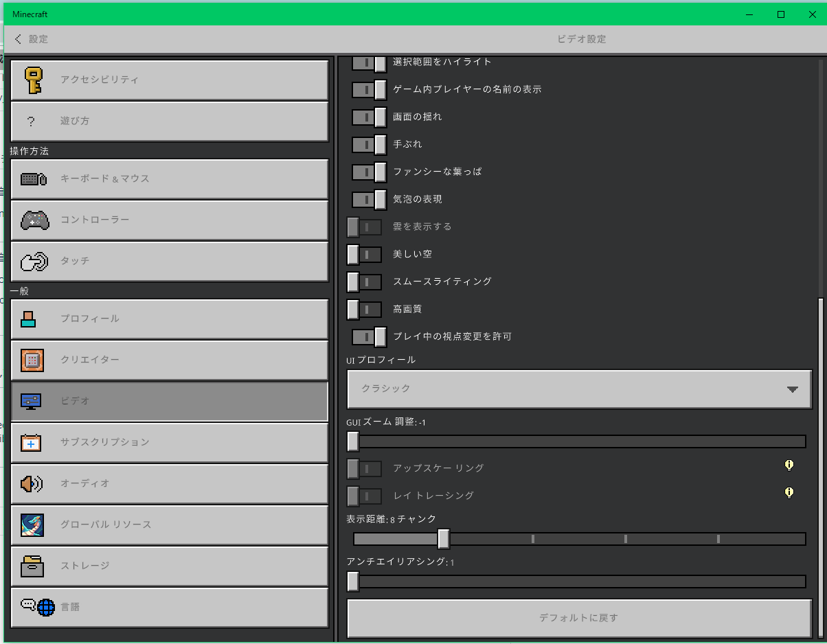Go back using the 設定 button

(x=32, y=39)
